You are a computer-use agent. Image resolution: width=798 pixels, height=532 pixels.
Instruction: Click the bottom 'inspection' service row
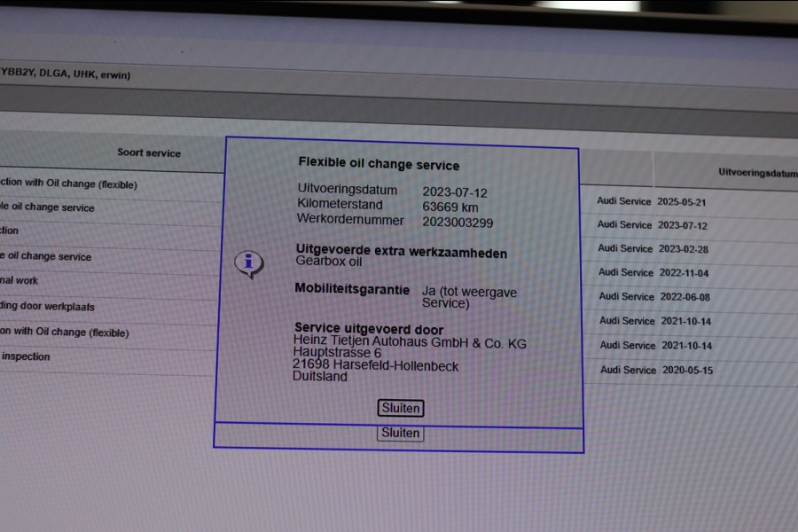(x=26, y=356)
